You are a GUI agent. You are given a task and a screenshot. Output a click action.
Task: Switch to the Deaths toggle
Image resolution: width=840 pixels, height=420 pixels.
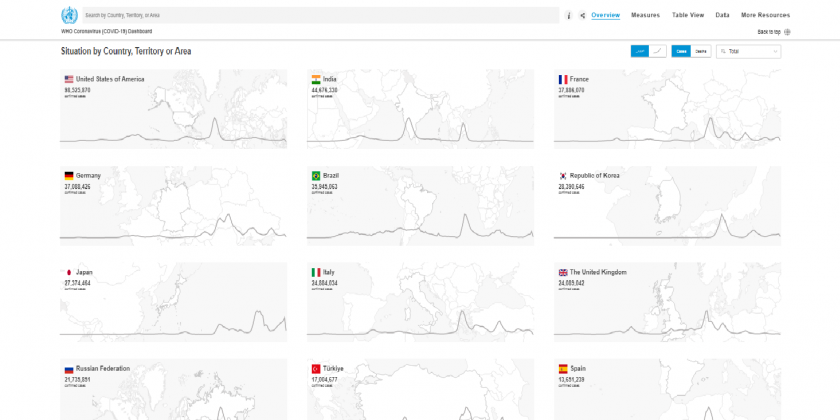(x=701, y=51)
